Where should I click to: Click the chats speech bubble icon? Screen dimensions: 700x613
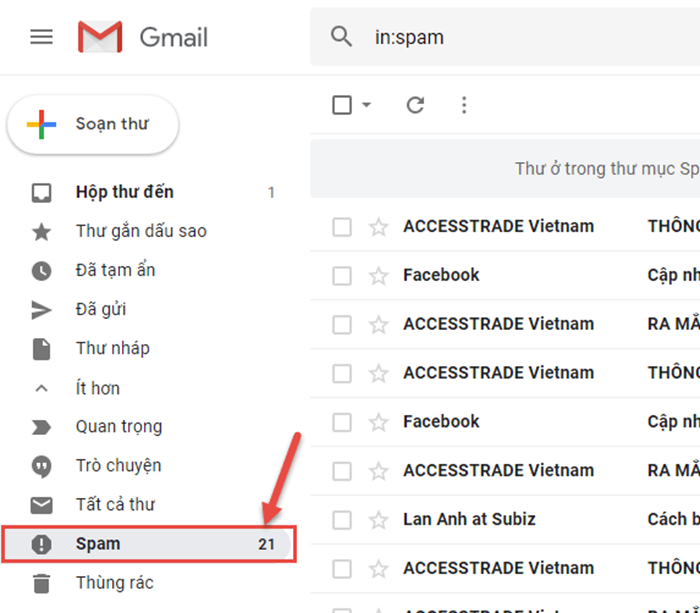pyautogui.click(x=41, y=467)
